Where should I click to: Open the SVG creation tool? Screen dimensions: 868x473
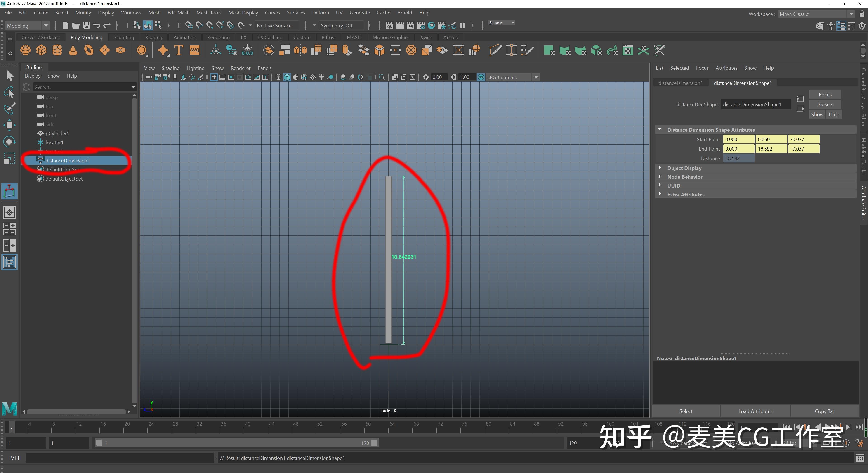[194, 50]
